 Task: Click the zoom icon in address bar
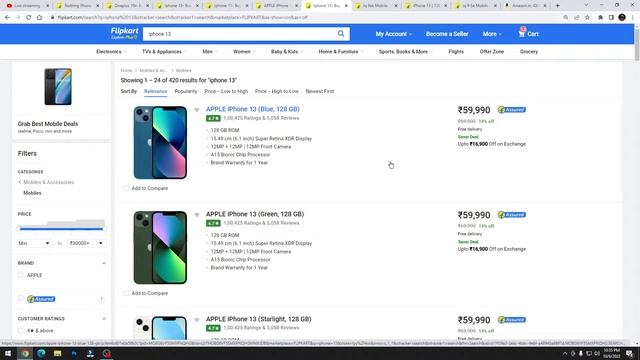click(x=566, y=18)
